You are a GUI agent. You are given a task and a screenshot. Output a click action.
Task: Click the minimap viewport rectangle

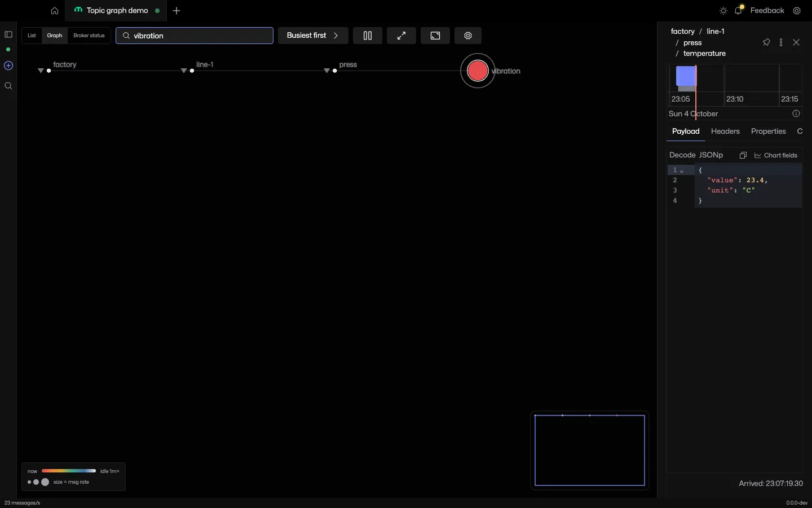tap(590, 450)
